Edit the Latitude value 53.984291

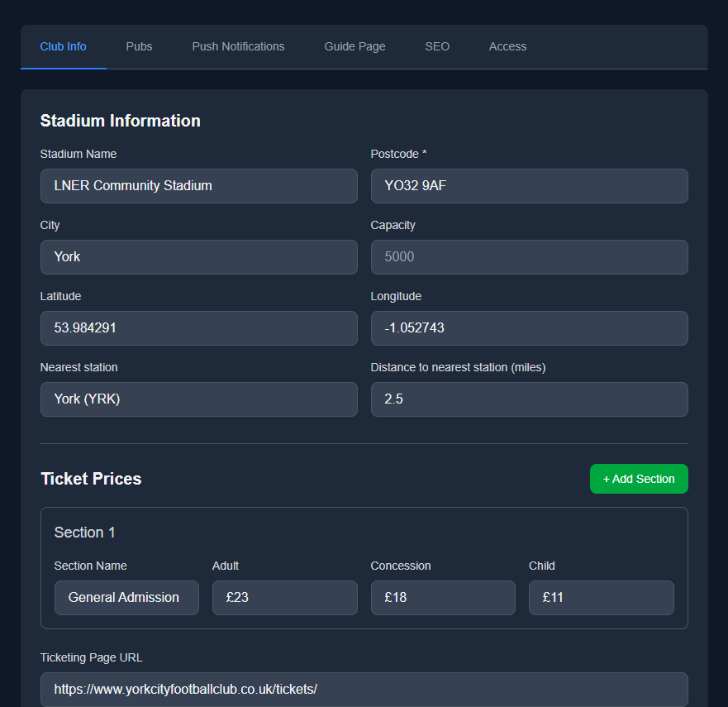tap(198, 328)
